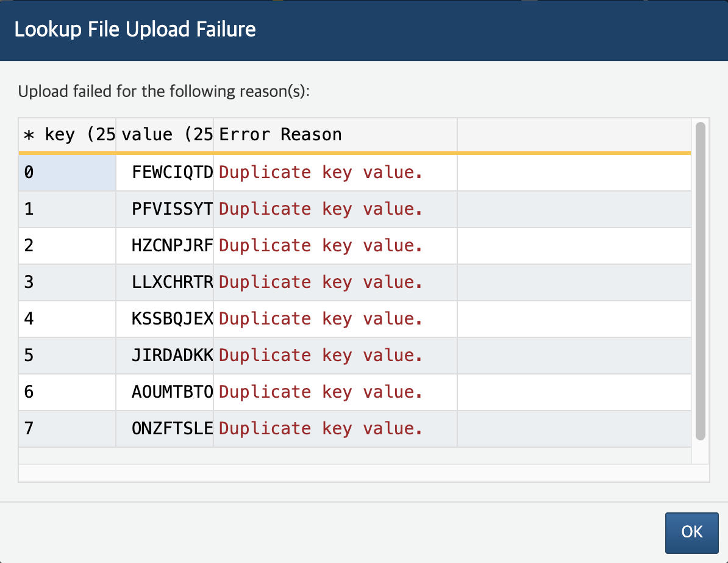Select the value column header
The image size is (728, 563).
(165, 135)
